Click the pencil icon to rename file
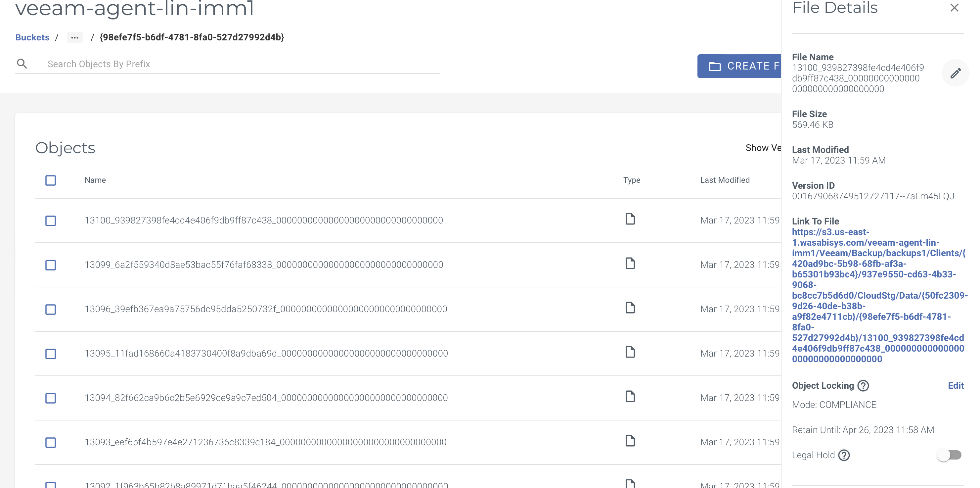980x488 pixels. (x=955, y=73)
